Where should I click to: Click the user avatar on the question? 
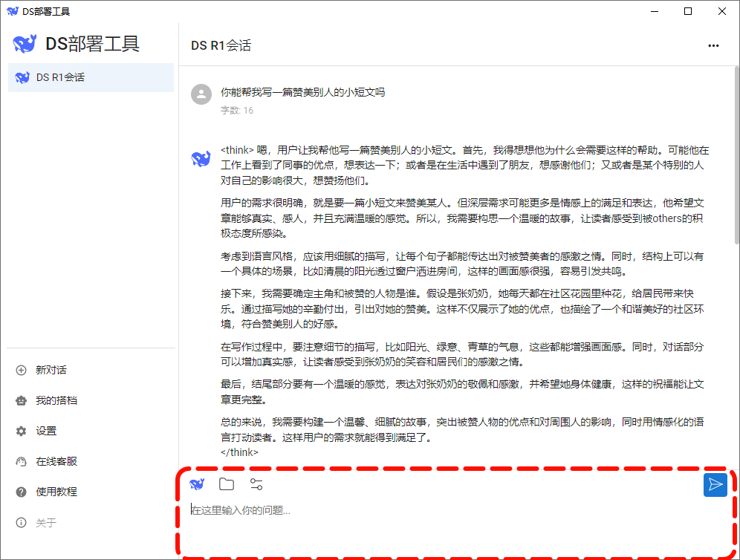201,94
